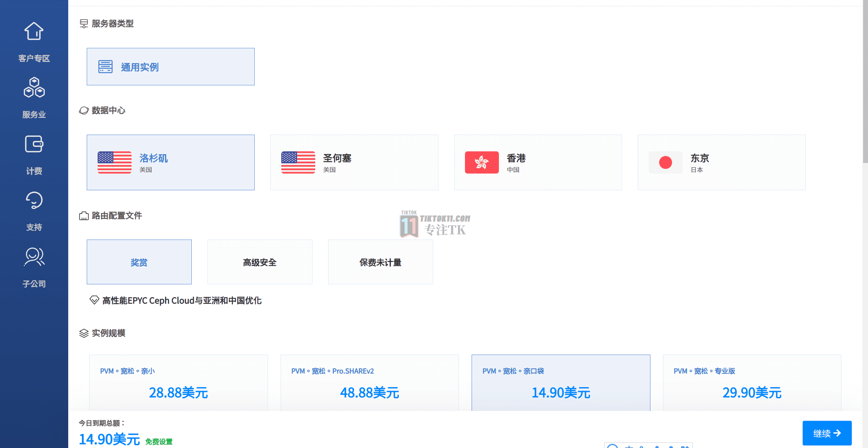
Task: Click the 继续 button
Action: (827, 433)
